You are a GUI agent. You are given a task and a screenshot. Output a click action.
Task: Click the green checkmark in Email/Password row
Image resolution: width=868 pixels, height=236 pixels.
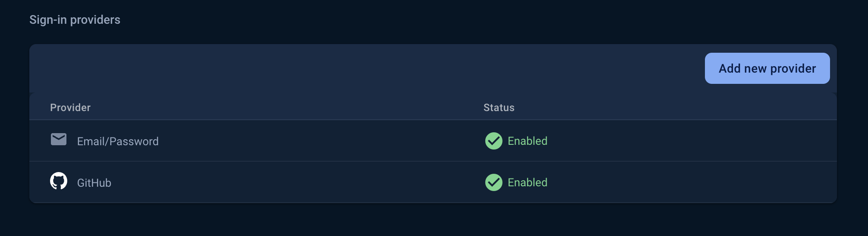(494, 141)
